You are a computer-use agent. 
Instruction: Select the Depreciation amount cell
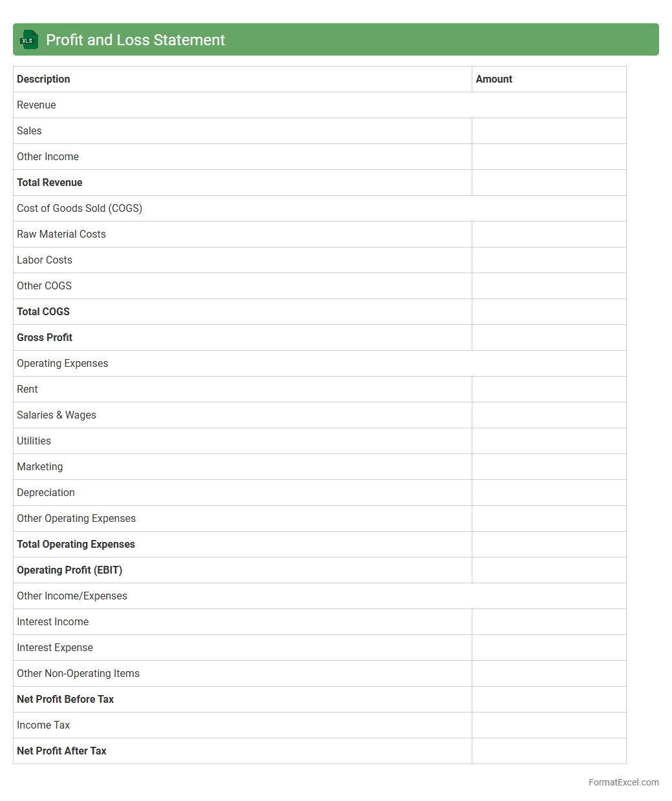(x=549, y=492)
